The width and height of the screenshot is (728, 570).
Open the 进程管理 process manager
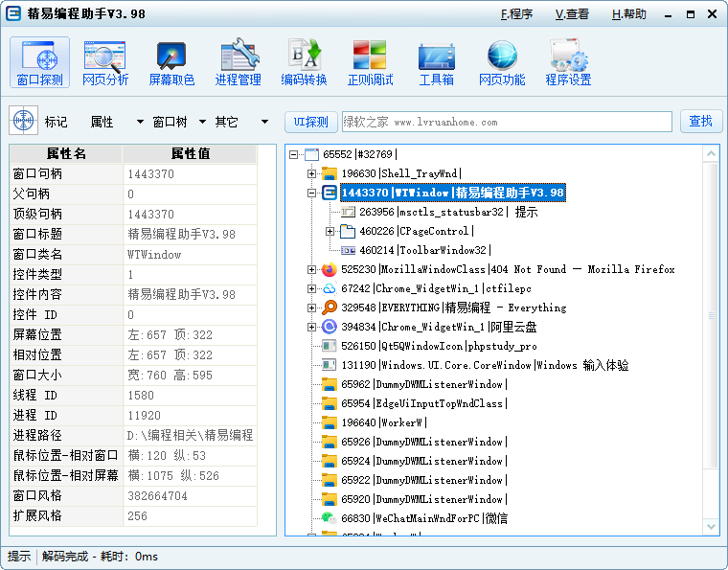238,63
